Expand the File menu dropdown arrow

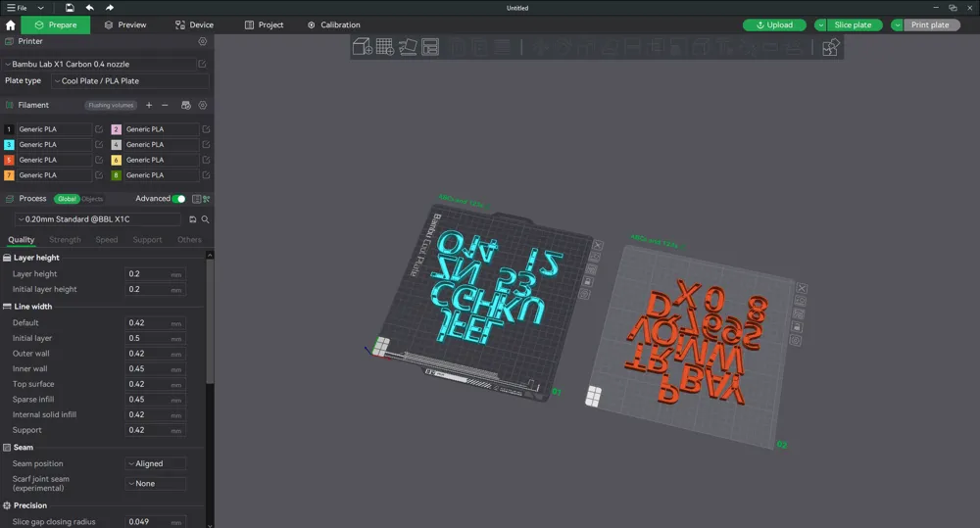(40, 8)
